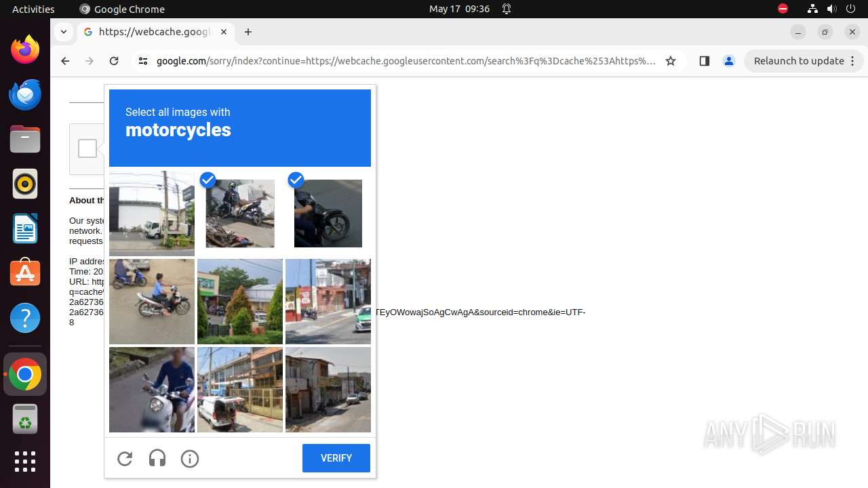Viewport: 868px width, 488px height.
Task: Go back in Chrome history
Action: pyautogui.click(x=65, y=61)
